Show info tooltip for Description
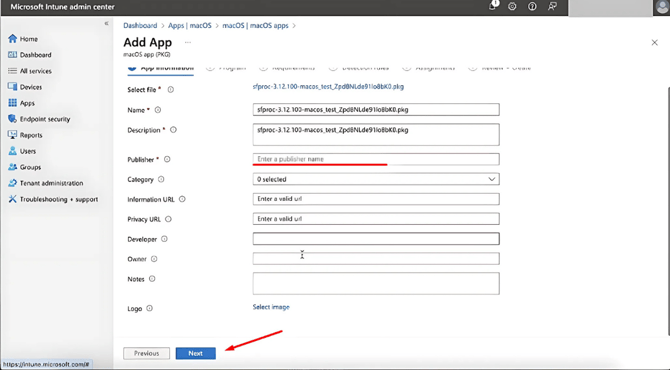Viewport: 670px width, 370px height. pos(173,130)
